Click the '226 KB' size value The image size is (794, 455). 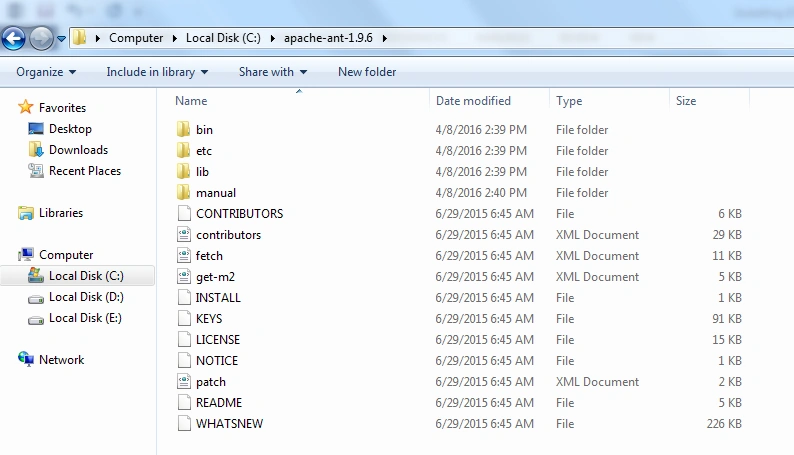click(x=724, y=424)
